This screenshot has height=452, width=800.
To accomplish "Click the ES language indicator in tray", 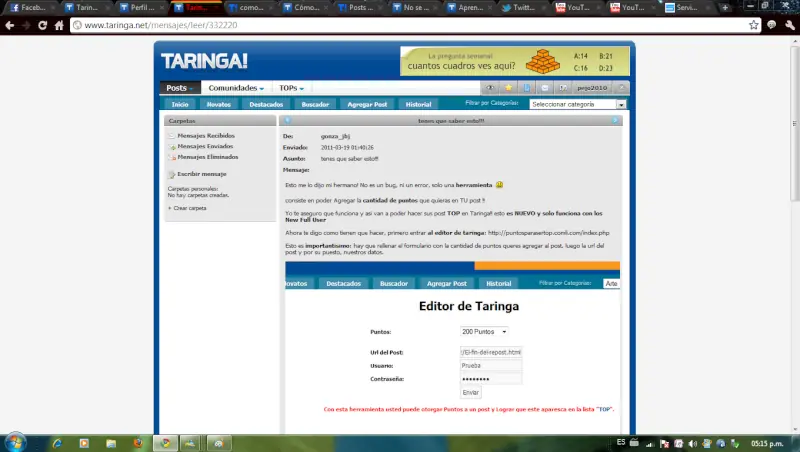I will [621, 442].
